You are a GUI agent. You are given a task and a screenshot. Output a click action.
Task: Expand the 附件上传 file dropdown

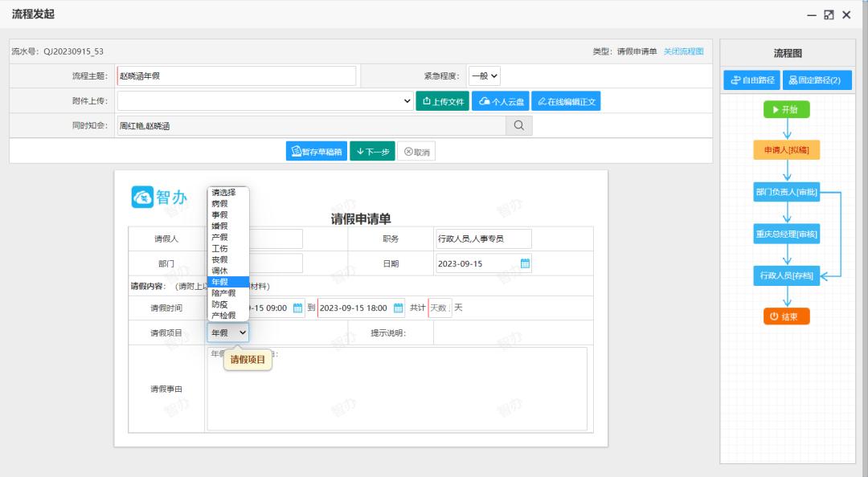tap(406, 100)
